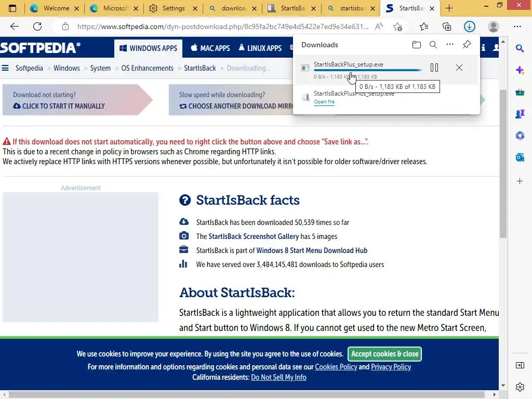Screen dimensions: 532x399
Task: Click scrollbar down arrow
Action: [x=503, y=385]
